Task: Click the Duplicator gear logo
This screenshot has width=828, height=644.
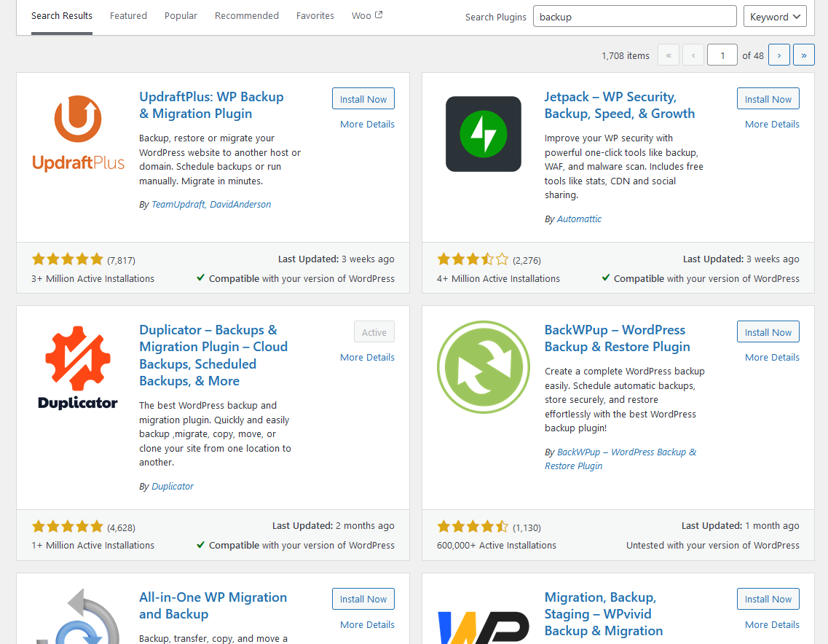Action: [x=78, y=367]
